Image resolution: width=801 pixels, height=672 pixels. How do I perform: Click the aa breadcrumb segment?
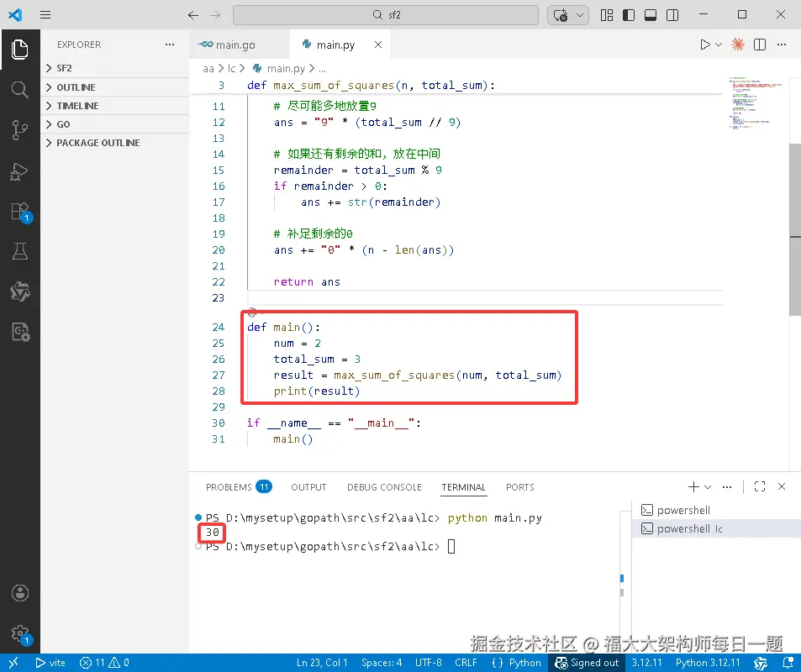click(208, 68)
